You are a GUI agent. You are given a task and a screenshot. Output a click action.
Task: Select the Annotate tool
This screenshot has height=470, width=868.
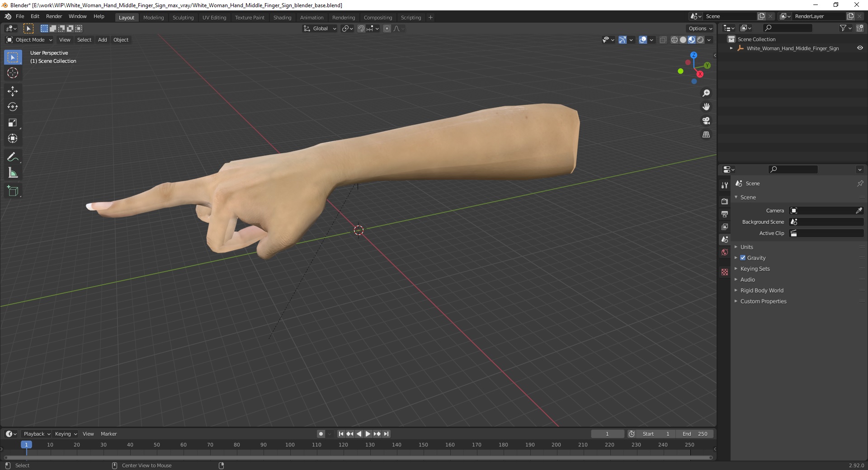point(13,157)
